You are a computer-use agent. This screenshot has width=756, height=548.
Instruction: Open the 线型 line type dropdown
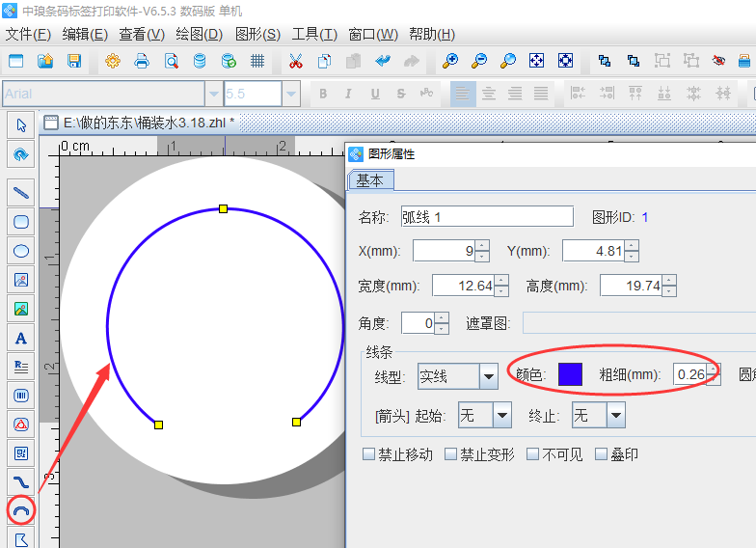tap(488, 376)
